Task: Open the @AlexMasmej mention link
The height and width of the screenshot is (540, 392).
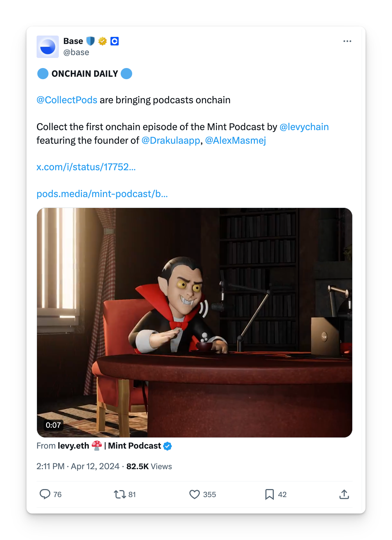Action: [x=235, y=141]
